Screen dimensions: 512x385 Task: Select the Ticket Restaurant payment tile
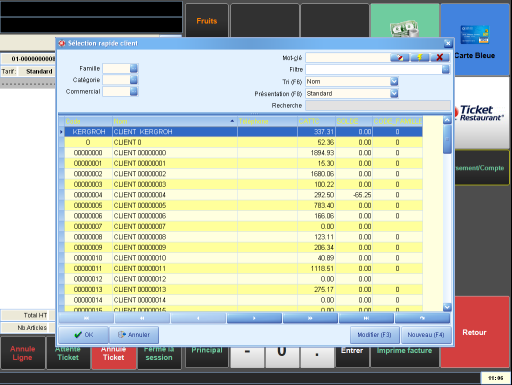click(481, 113)
